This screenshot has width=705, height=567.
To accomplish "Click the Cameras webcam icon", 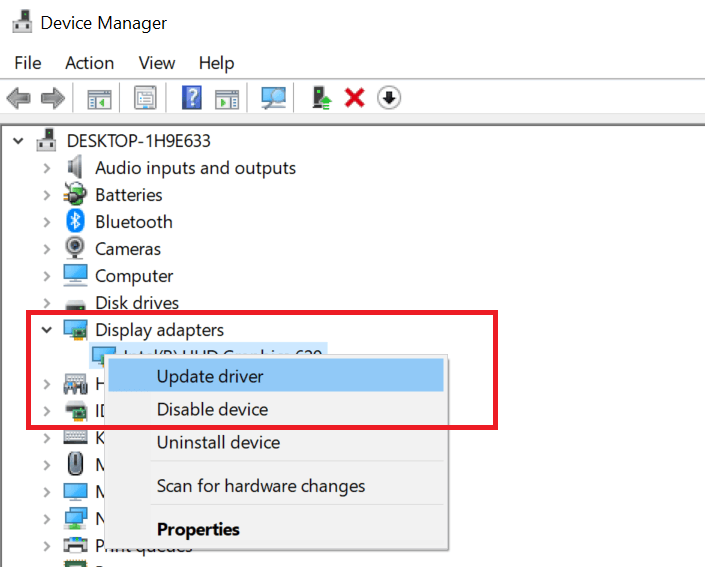I will [75, 248].
